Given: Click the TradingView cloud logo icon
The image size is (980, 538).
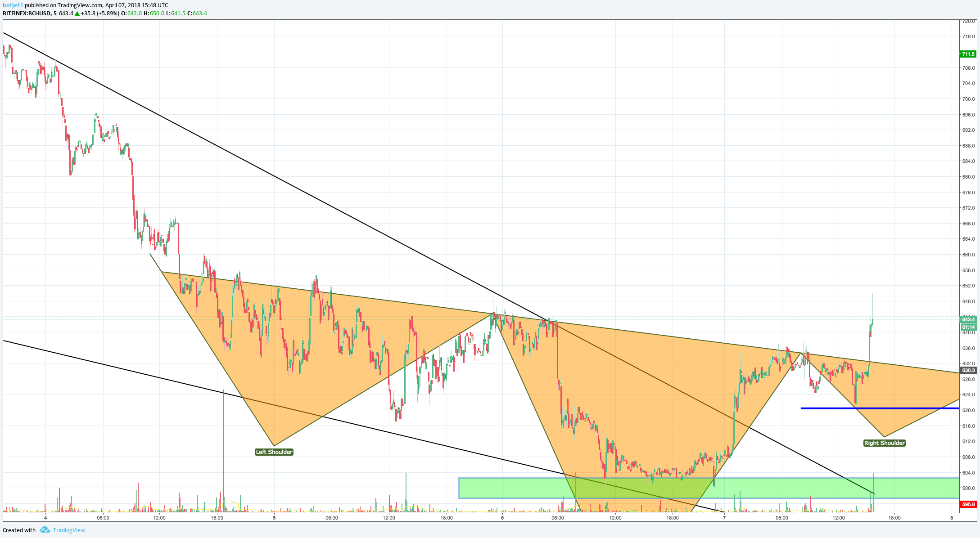Looking at the screenshot, I should pyautogui.click(x=45, y=530).
